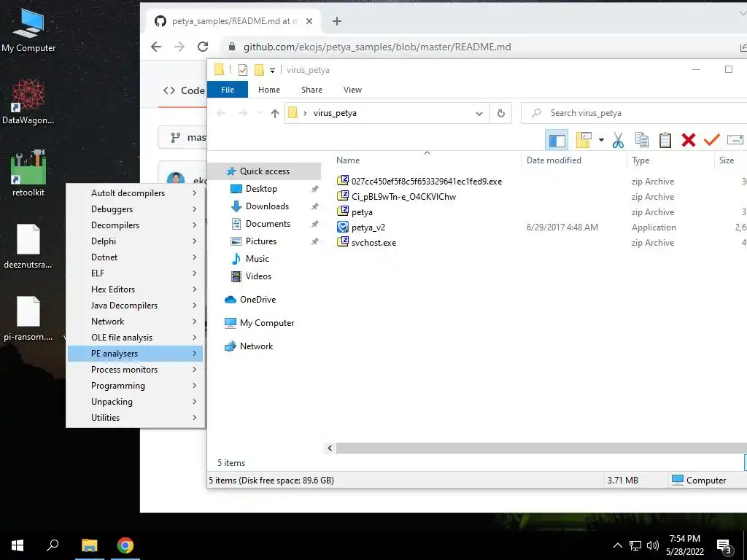Open Downloads in navigation pane
The image size is (747, 560).
pyautogui.click(x=267, y=206)
